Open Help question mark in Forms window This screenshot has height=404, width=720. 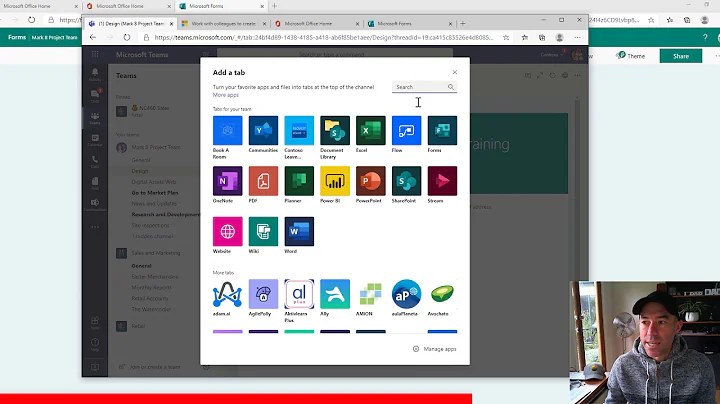(705, 37)
